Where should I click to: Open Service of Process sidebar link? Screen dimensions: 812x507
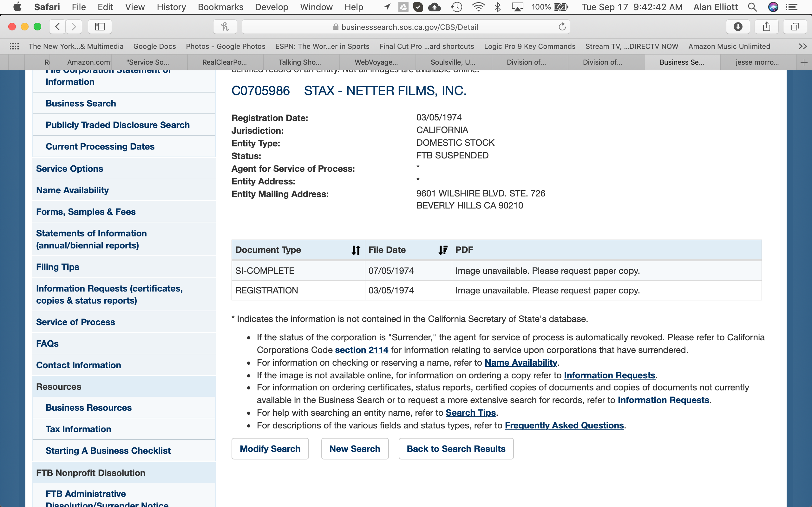click(x=75, y=322)
